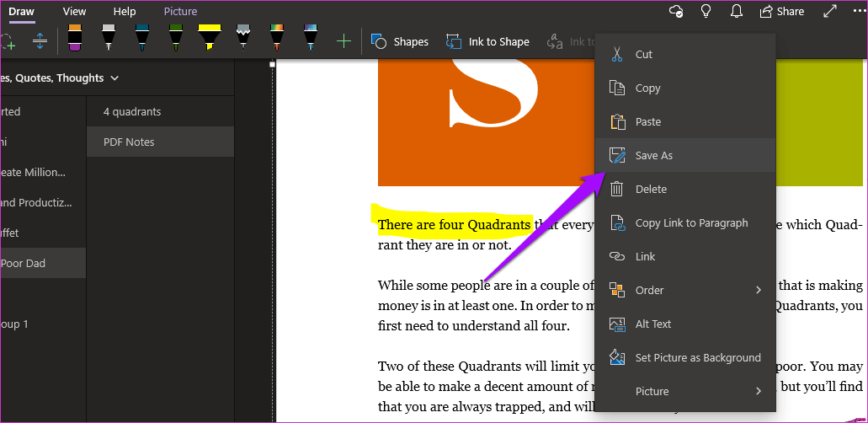The height and width of the screenshot is (423, 868).
Task: Click the lightbulb tips icon
Action: (706, 11)
